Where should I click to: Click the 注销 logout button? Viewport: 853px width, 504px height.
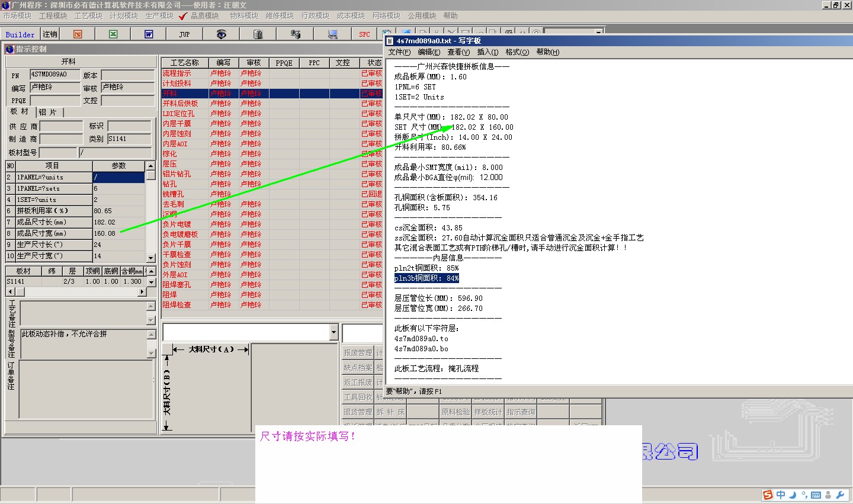50,34
